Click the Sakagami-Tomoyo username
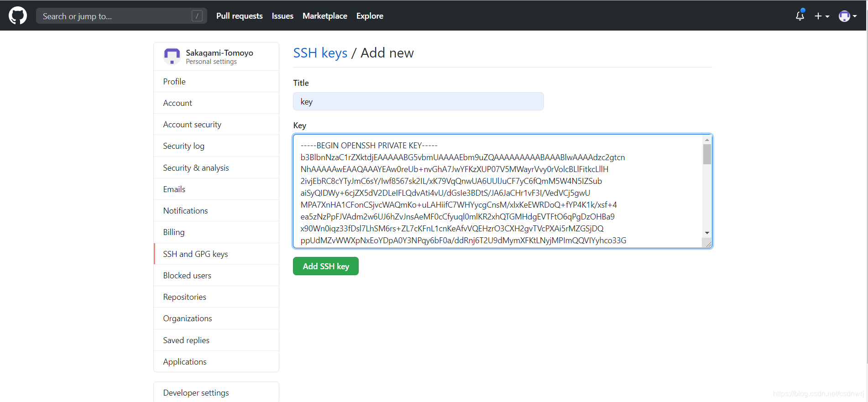Image resolution: width=868 pixels, height=402 pixels. [x=220, y=53]
